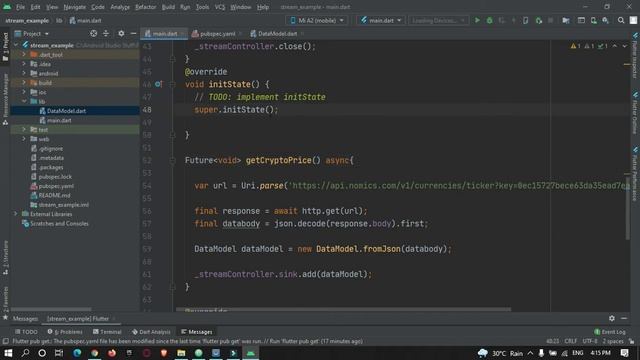This screenshot has height=360, width=640.
Task: Open the TODO tool window
Action: [x=26, y=332]
